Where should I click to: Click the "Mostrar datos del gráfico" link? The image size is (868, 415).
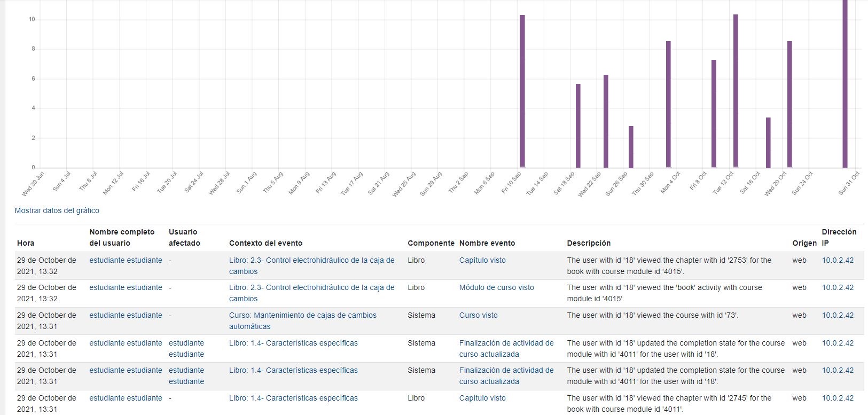(x=57, y=210)
